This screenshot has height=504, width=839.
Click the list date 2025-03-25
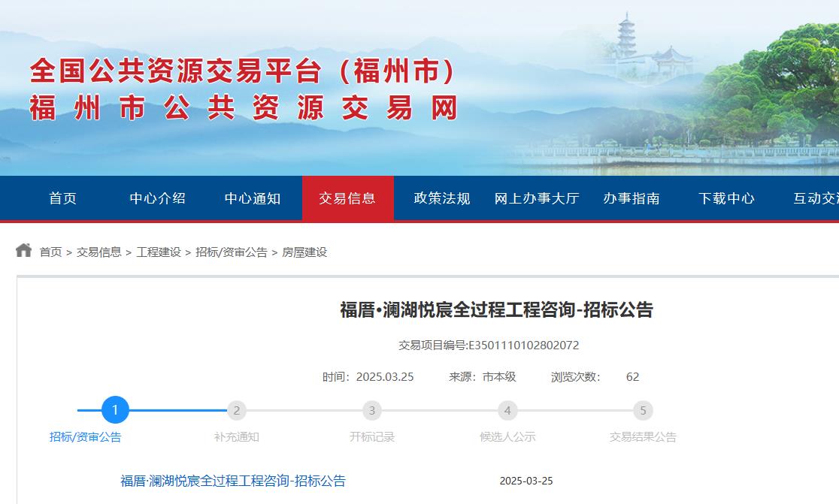pos(526,481)
